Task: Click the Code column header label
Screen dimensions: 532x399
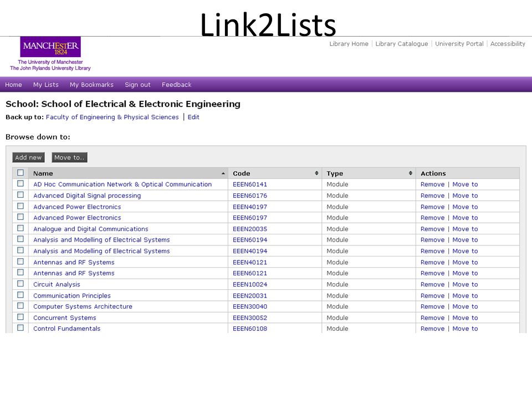Action: tap(242, 173)
